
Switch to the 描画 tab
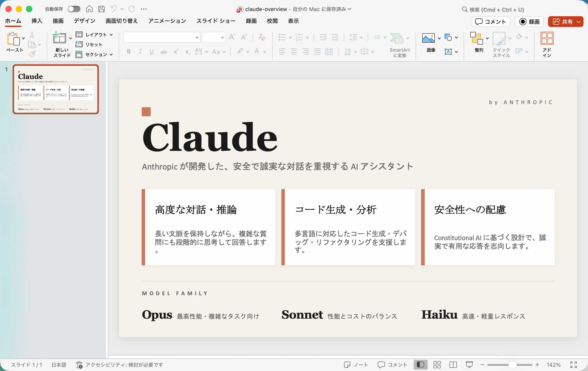[x=58, y=21]
